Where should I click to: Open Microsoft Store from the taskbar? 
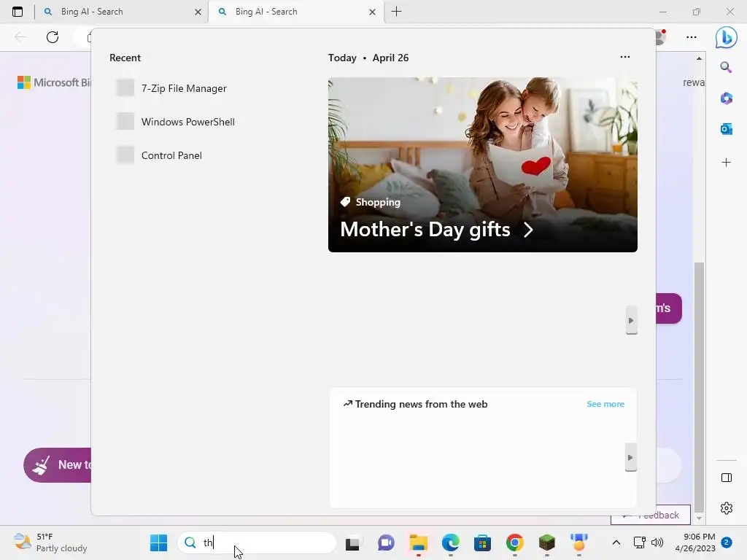click(483, 542)
